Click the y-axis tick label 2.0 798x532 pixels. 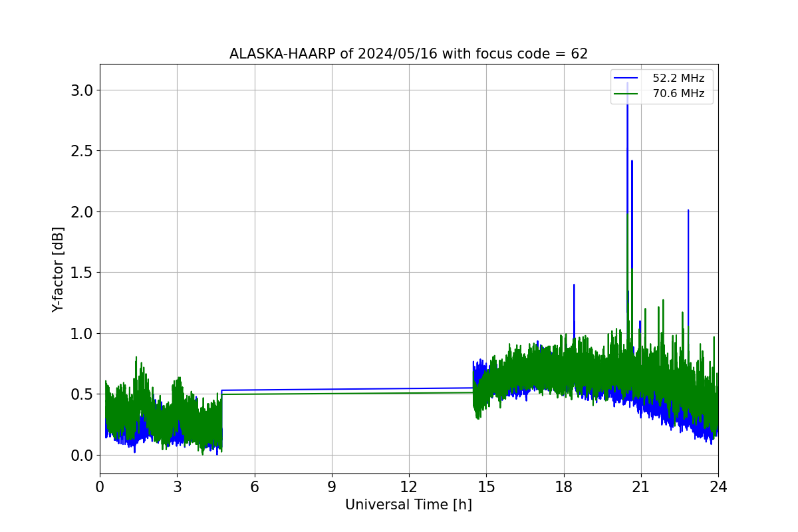[82, 212]
